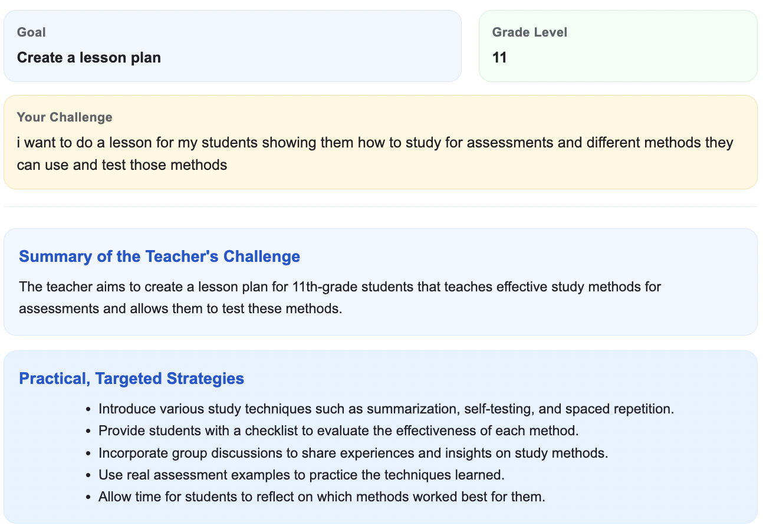763x532 pixels.
Task: Click the Summary of the Teacher's Challenge heading
Action: 159,257
